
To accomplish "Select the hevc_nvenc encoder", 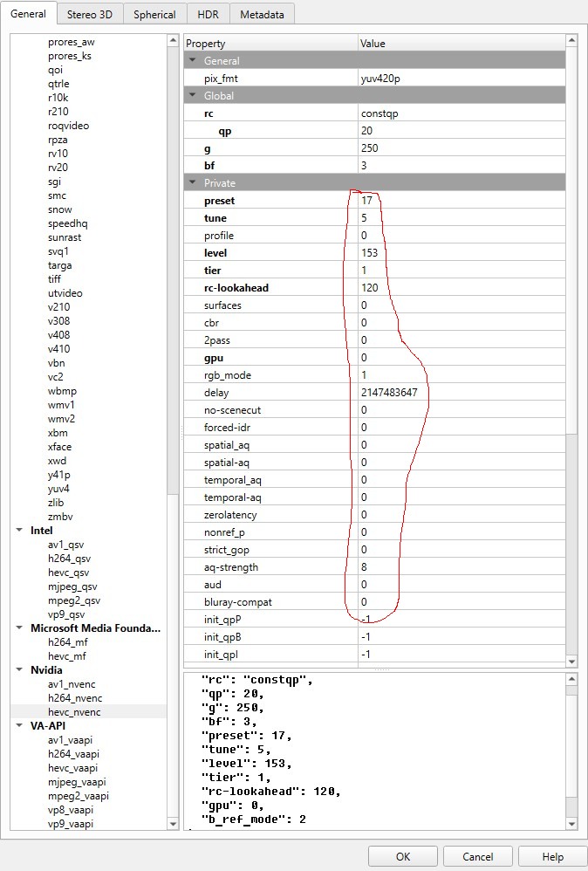I will click(74, 712).
